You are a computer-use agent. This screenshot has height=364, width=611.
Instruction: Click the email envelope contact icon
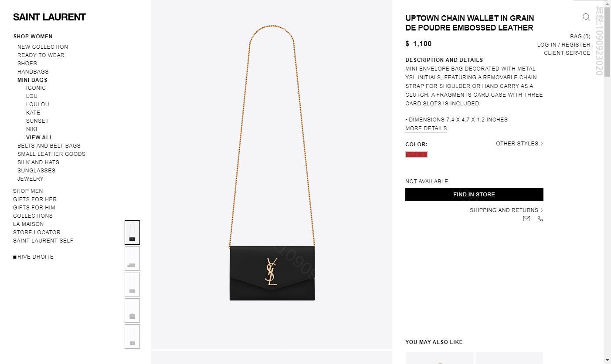pyautogui.click(x=526, y=219)
